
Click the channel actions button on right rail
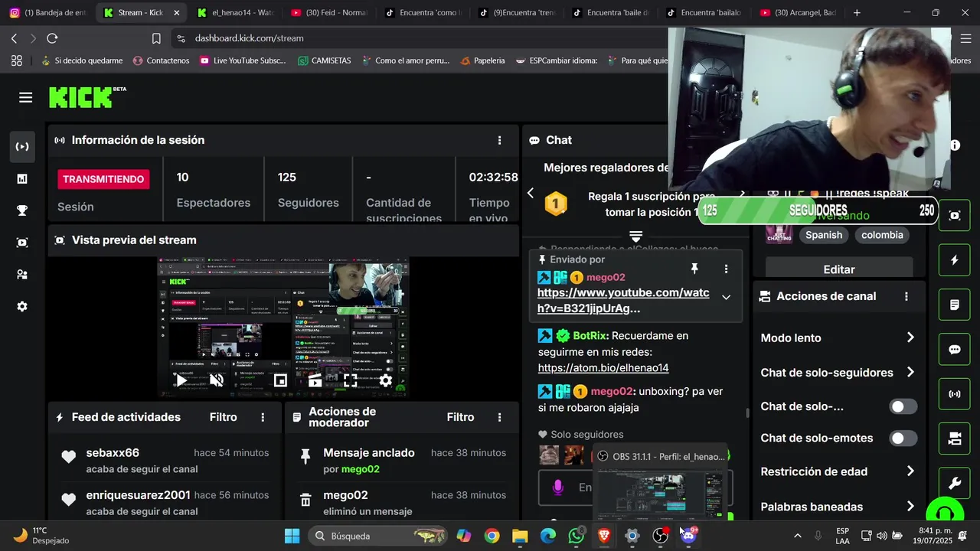955,439
